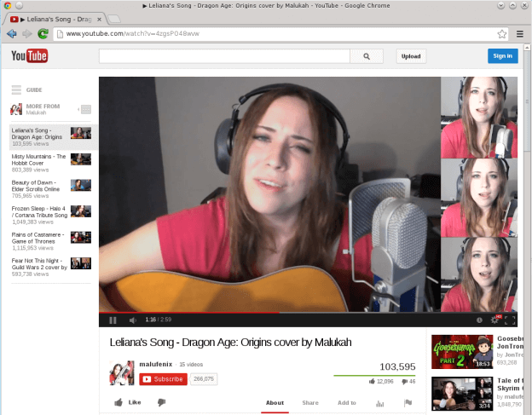Click in the YouTube search field
Image resolution: width=532 pixels, height=415 pixels.
(224, 56)
